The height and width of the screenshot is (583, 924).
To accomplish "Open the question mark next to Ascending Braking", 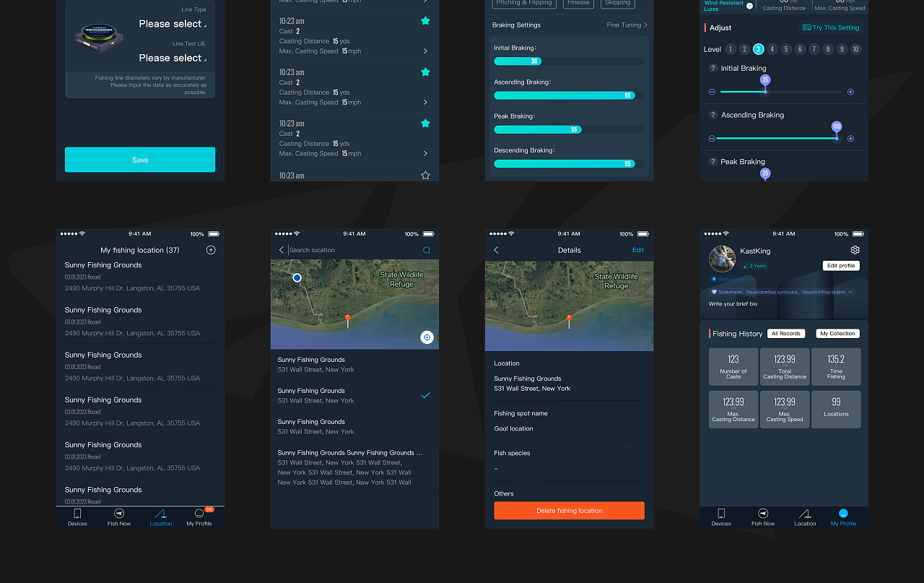I will [x=712, y=115].
